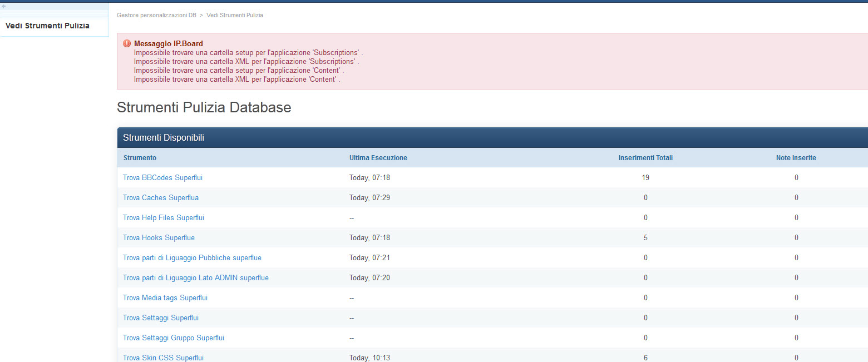Select the Trova Hooks Superflue tool

coord(159,238)
